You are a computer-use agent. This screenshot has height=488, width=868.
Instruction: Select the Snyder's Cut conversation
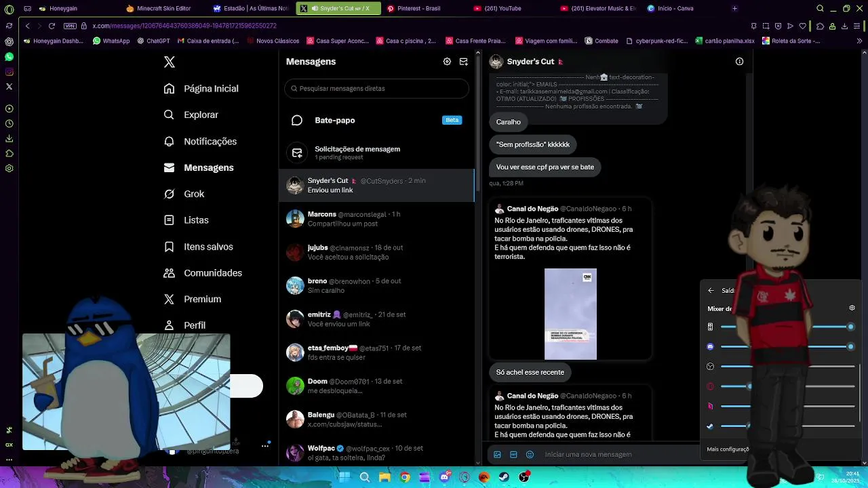tap(377, 185)
